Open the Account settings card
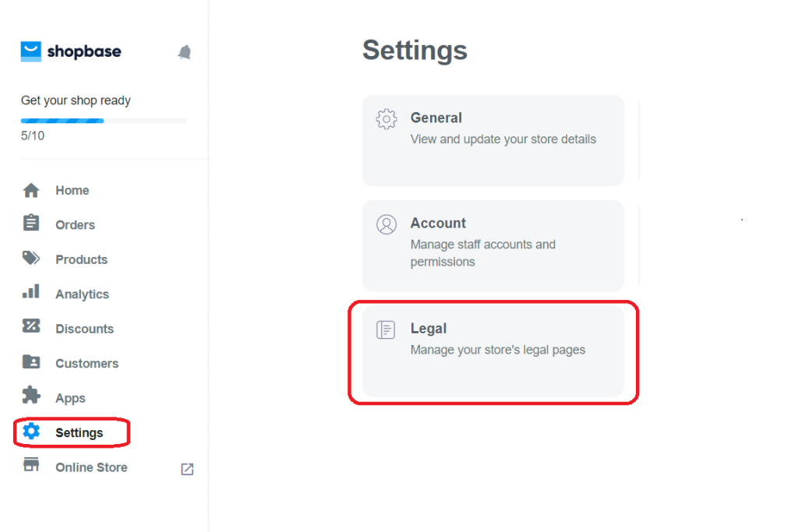The width and height of the screenshot is (798, 532). [x=493, y=245]
